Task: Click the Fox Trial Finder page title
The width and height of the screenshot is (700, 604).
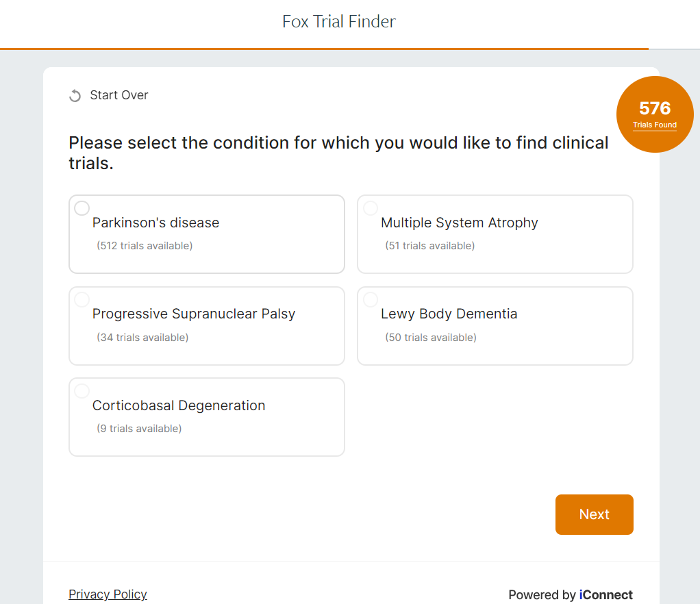Action: point(339,22)
